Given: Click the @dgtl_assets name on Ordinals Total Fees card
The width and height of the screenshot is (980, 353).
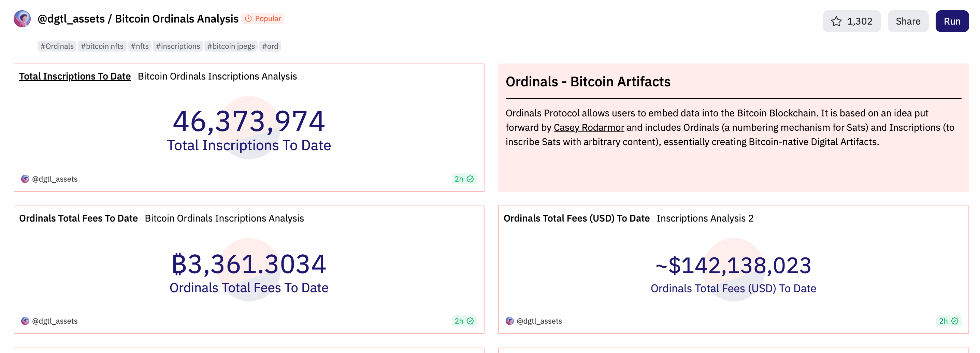Looking at the screenshot, I should pyautogui.click(x=55, y=321).
